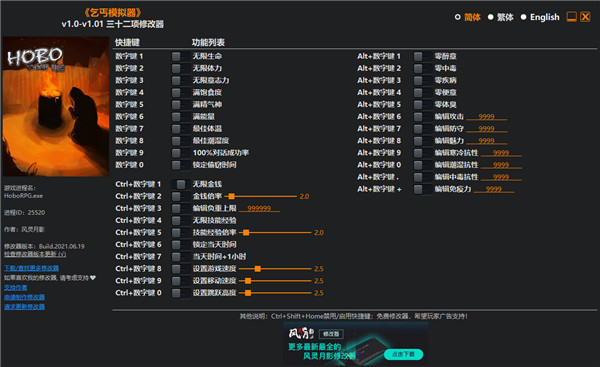Toggle 满精气神 option
This screenshot has height=367, width=600.
(180, 105)
